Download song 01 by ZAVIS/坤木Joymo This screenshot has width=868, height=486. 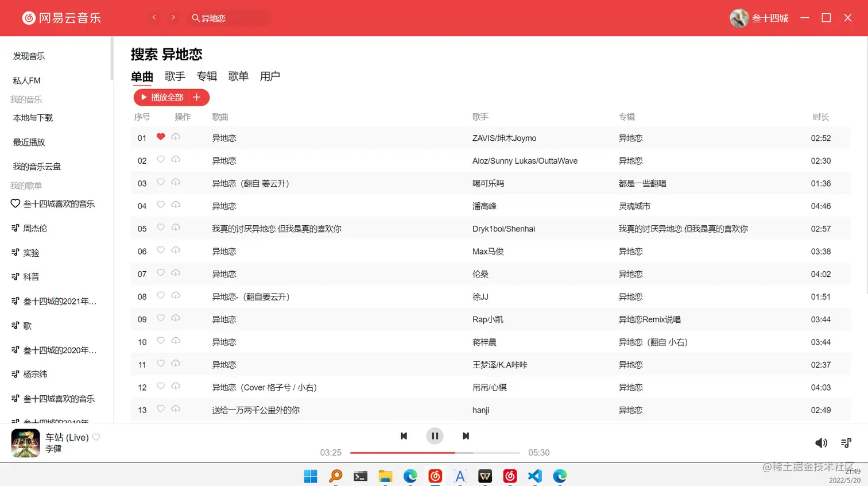pyautogui.click(x=176, y=137)
